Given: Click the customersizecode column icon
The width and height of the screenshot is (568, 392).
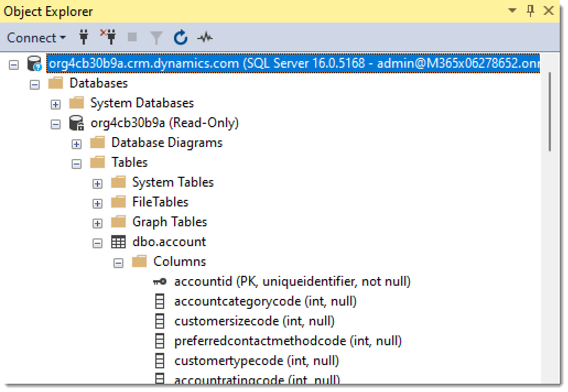Looking at the screenshot, I should [160, 321].
